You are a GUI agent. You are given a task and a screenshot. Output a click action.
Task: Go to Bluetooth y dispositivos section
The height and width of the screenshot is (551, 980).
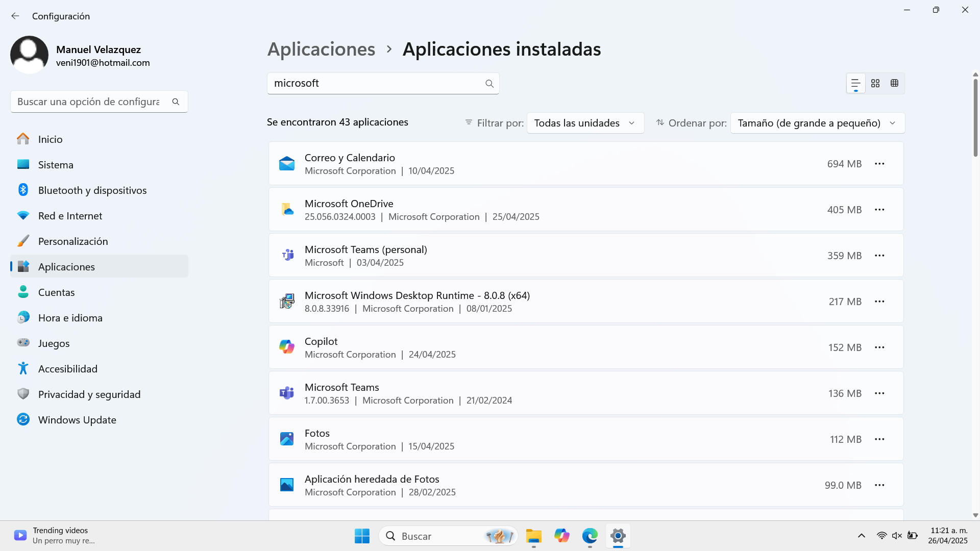pyautogui.click(x=92, y=190)
